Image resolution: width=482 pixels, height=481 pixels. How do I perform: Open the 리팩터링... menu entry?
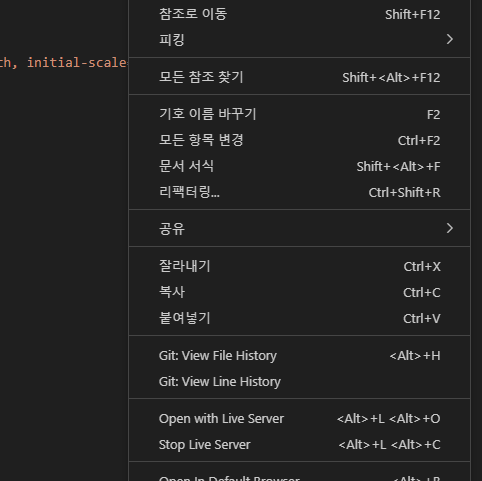tap(299, 192)
